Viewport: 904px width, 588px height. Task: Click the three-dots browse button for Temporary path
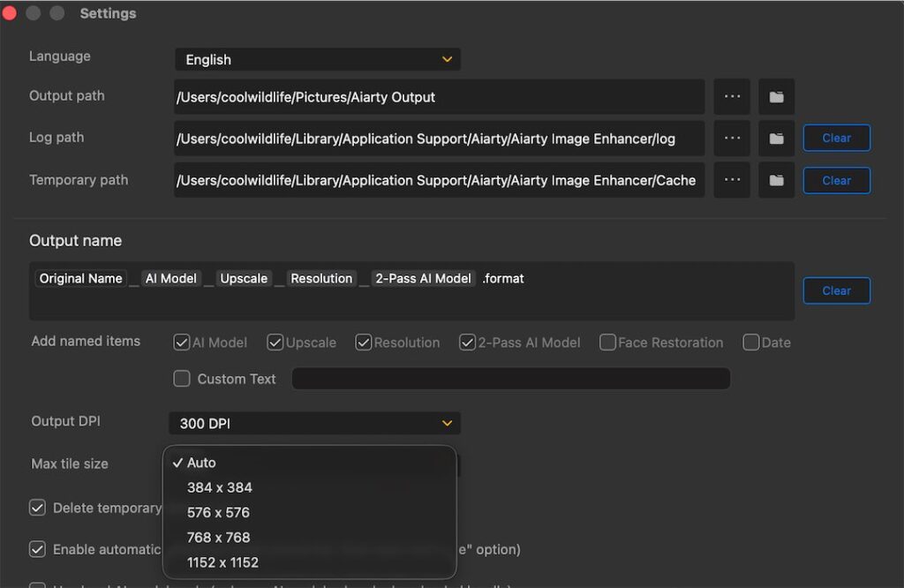(x=732, y=180)
